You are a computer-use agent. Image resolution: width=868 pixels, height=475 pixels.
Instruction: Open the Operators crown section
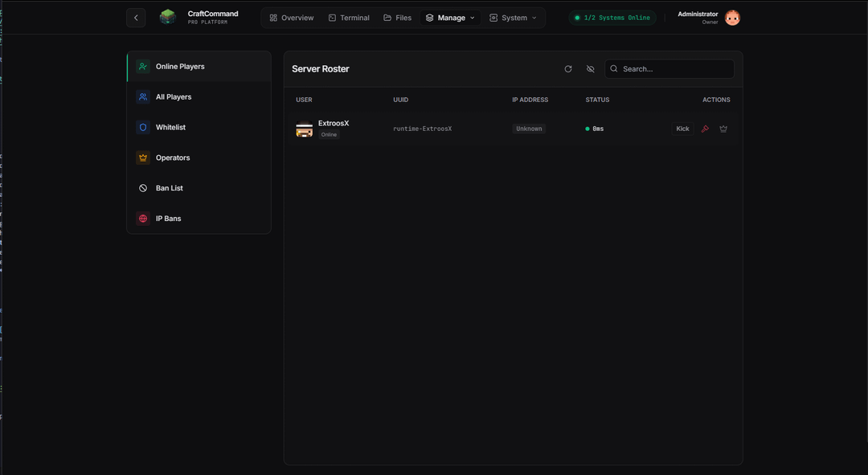[x=173, y=158]
